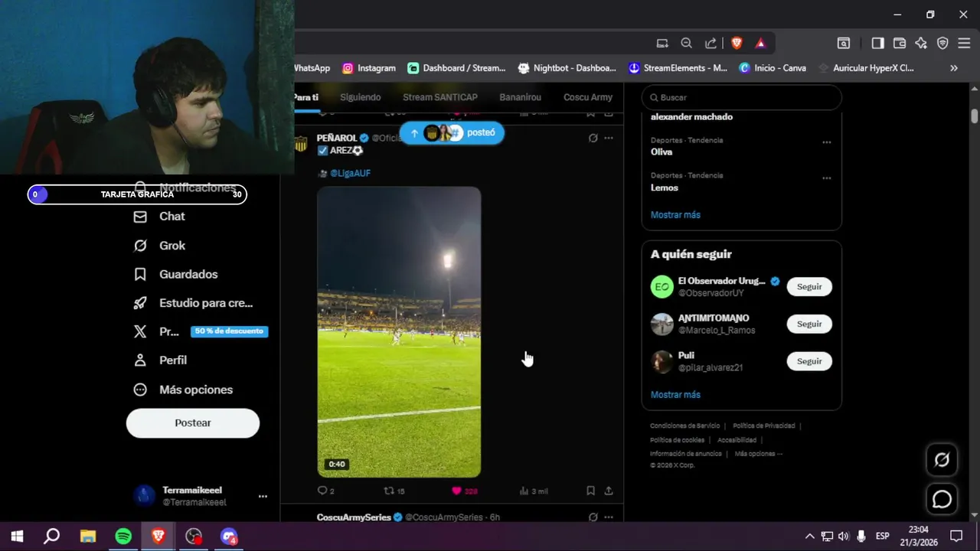The height and width of the screenshot is (551, 980).
Task: Show hidden bookmarks with the double chevron
Action: tap(954, 68)
